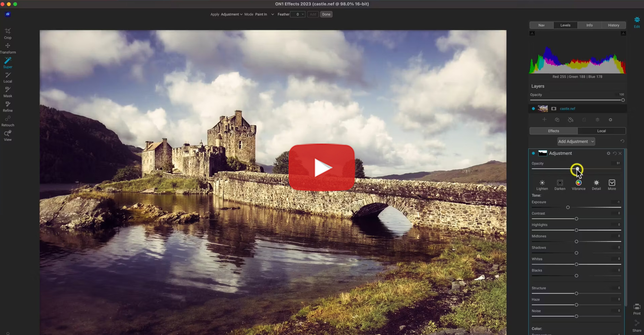Apply the Detail preset icon
Viewport: 644px width, 335px height.
coord(596,185)
